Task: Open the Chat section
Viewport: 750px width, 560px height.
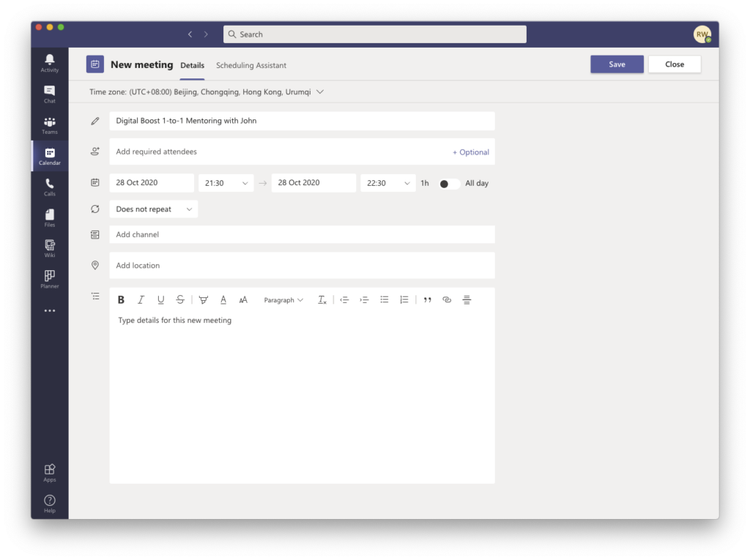Action: tap(49, 94)
